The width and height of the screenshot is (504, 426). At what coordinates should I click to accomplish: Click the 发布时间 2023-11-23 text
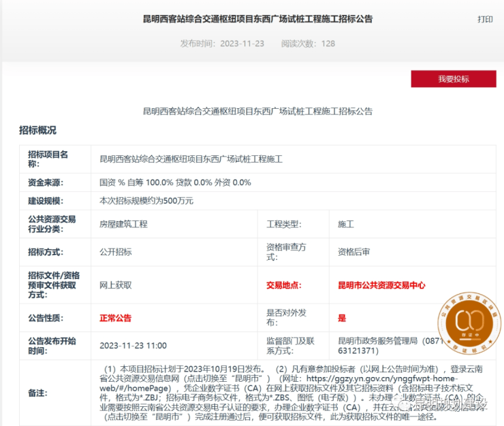click(221, 43)
